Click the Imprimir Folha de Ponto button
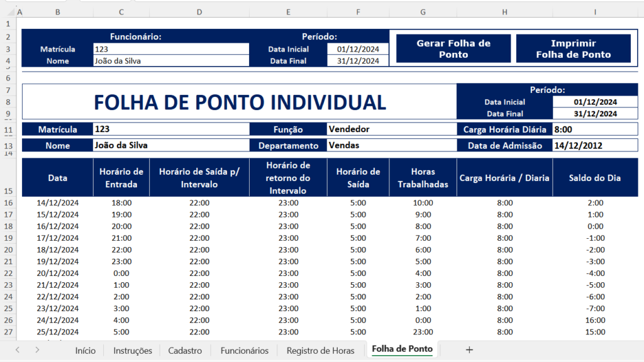 click(x=574, y=48)
